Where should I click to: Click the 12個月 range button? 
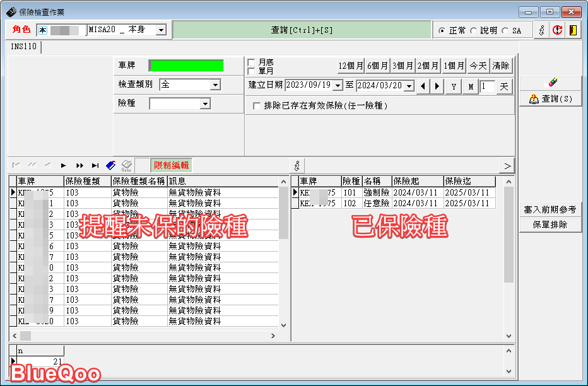[351, 66]
